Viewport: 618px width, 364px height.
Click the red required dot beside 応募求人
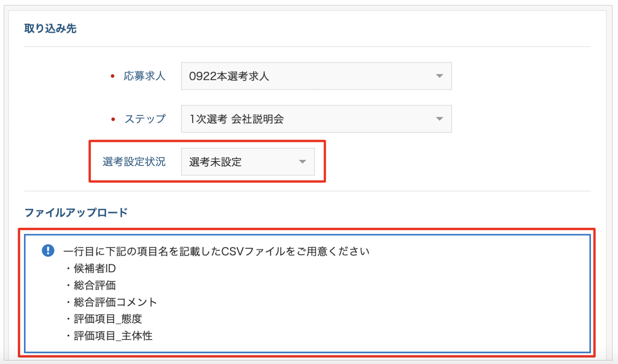tap(113, 76)
